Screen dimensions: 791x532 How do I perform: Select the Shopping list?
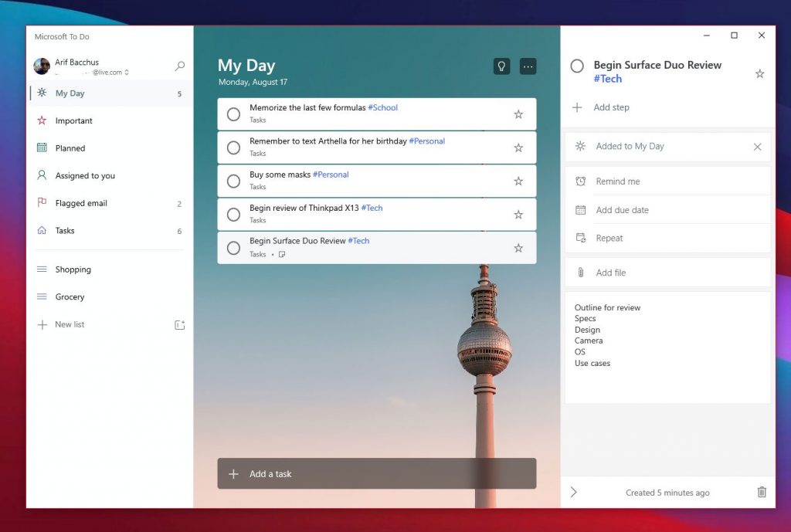pyautogui.click(x=110, y=269)
